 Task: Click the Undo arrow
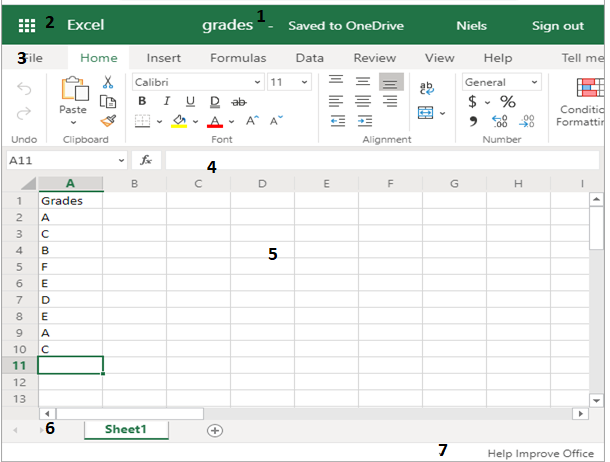point(25,89)
